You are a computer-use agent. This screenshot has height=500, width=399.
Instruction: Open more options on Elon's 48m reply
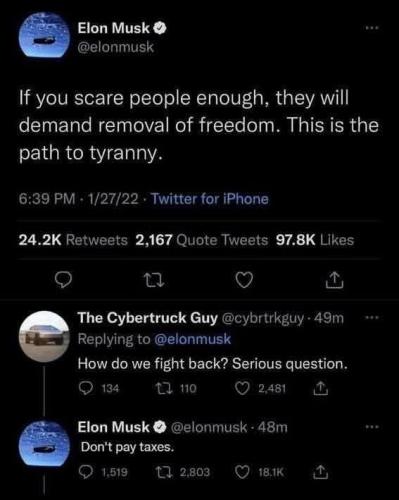point(372,426)
